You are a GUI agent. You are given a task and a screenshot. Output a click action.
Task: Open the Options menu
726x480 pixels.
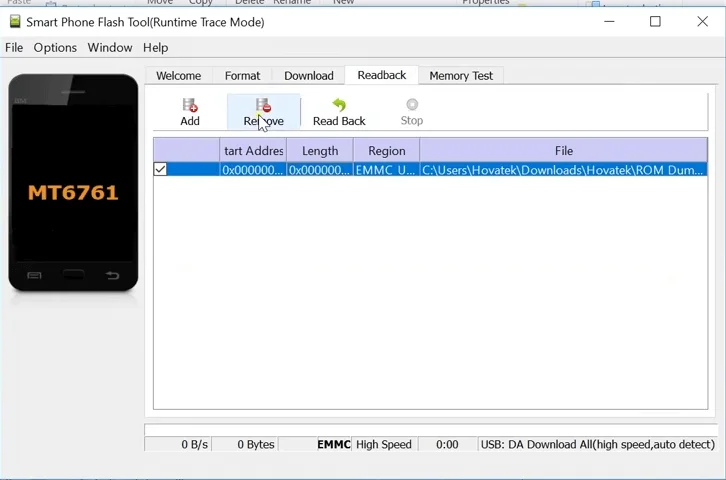(x=55, y=48)
